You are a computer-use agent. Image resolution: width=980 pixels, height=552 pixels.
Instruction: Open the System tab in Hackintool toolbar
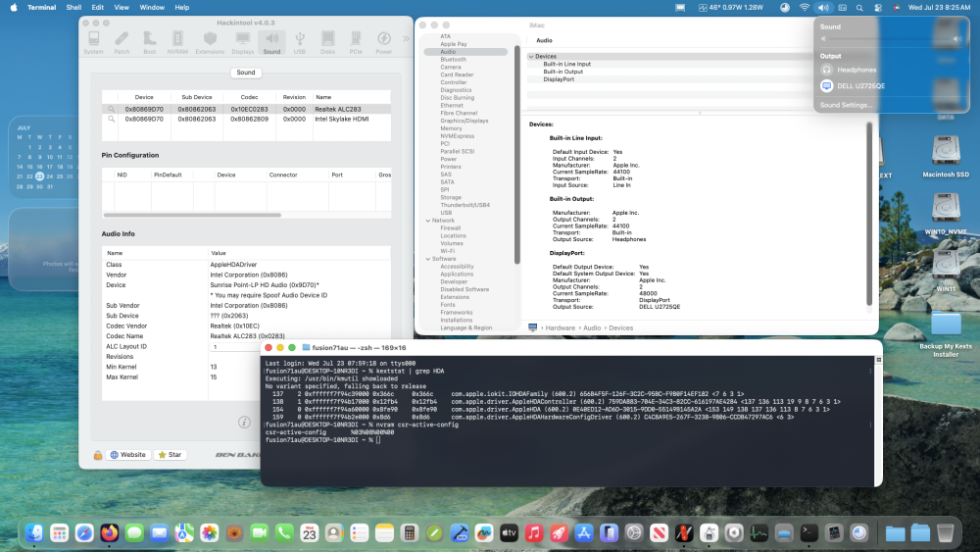click(93, 42)
